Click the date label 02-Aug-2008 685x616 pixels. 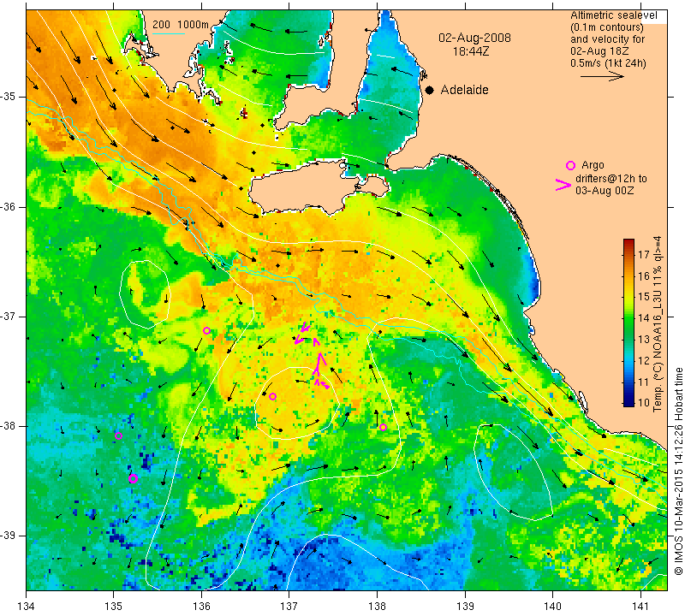pyautogui.click(x=474, y=38)
